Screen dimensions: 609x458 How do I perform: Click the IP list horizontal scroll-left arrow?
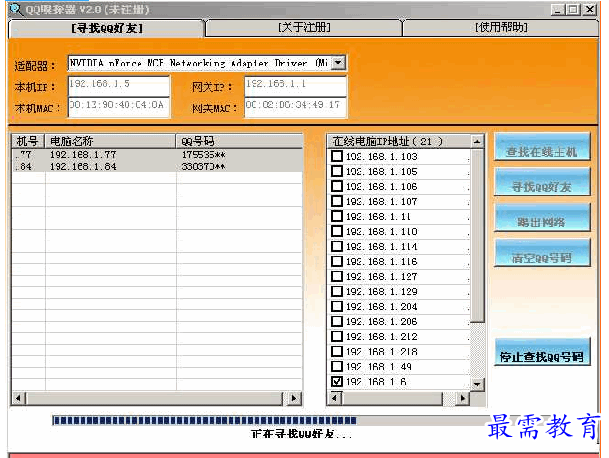point(335,398)
